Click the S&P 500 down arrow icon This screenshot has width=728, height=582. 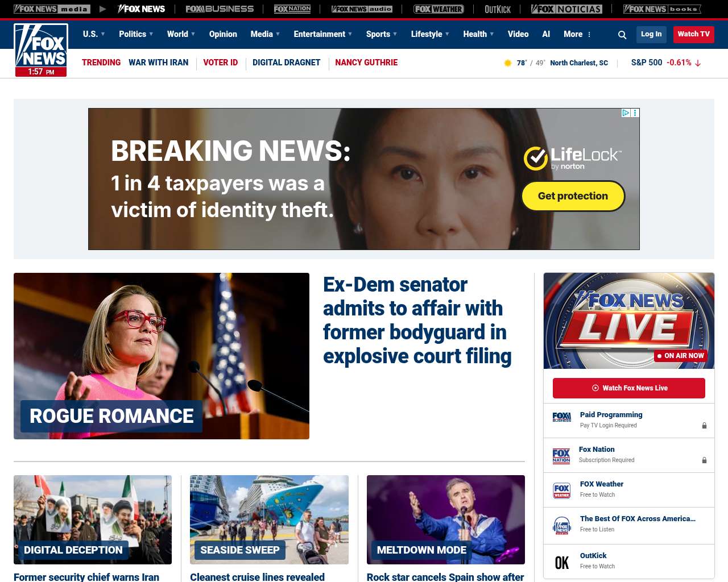tap(698, 63)
